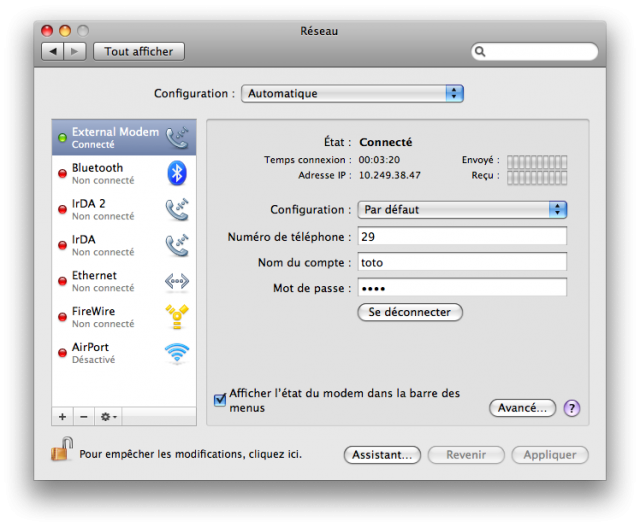Click the yellow minimize button

(65, 31)
